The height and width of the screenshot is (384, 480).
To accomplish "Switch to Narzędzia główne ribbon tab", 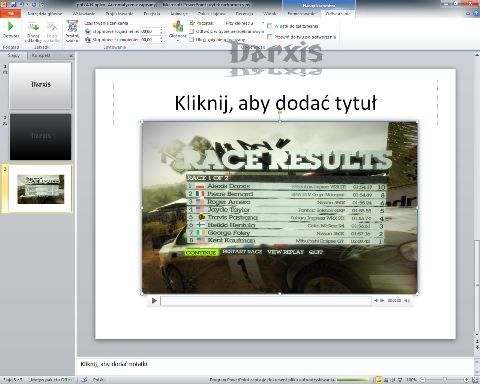I will click(x=45, y=14).
